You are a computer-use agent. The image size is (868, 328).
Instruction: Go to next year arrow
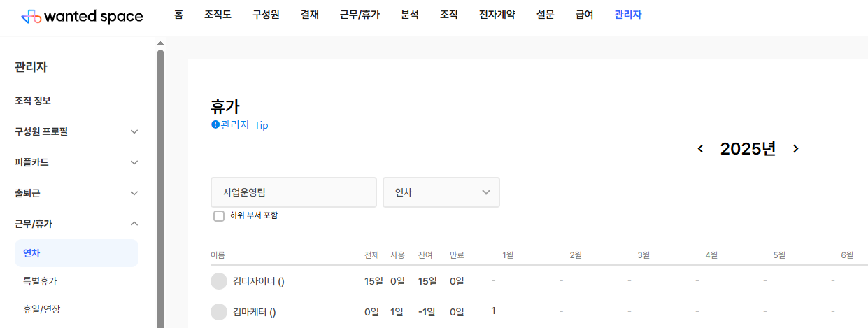(795, 148)
